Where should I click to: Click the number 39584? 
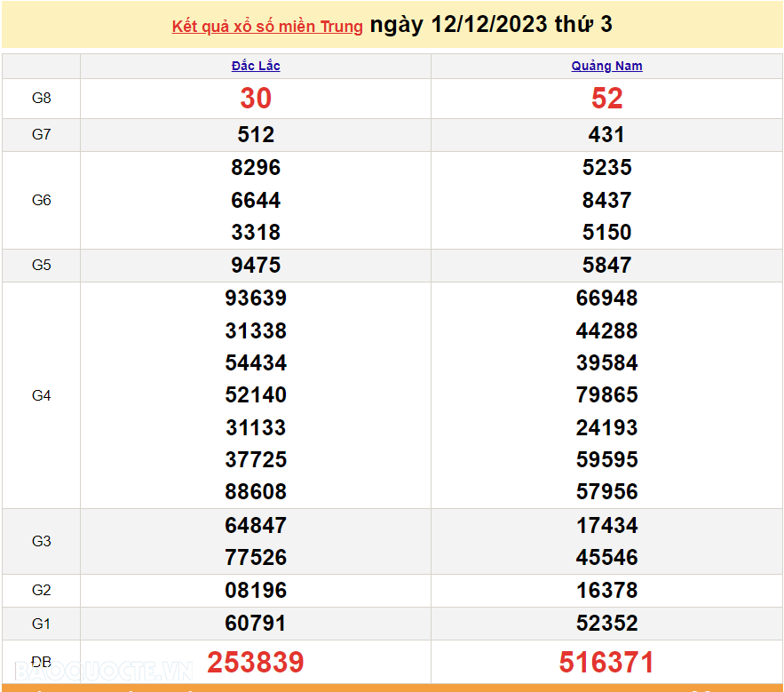tap(606, 362)
